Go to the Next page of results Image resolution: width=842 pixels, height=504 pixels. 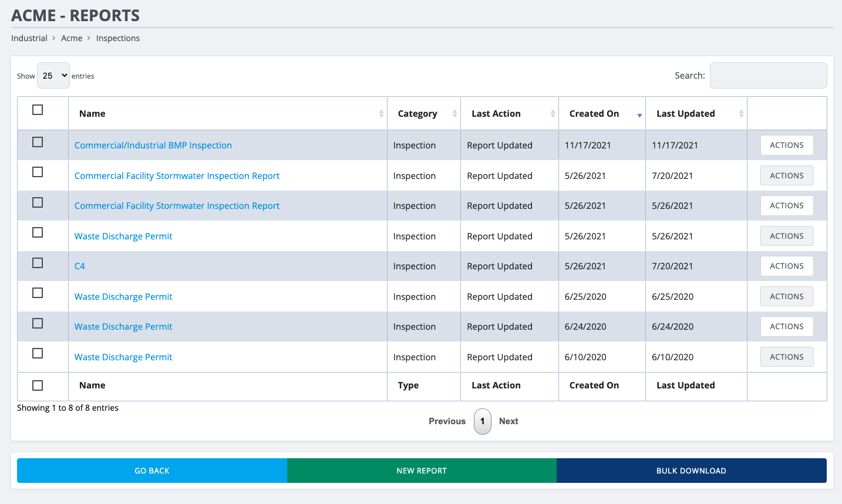click(508, 421)
